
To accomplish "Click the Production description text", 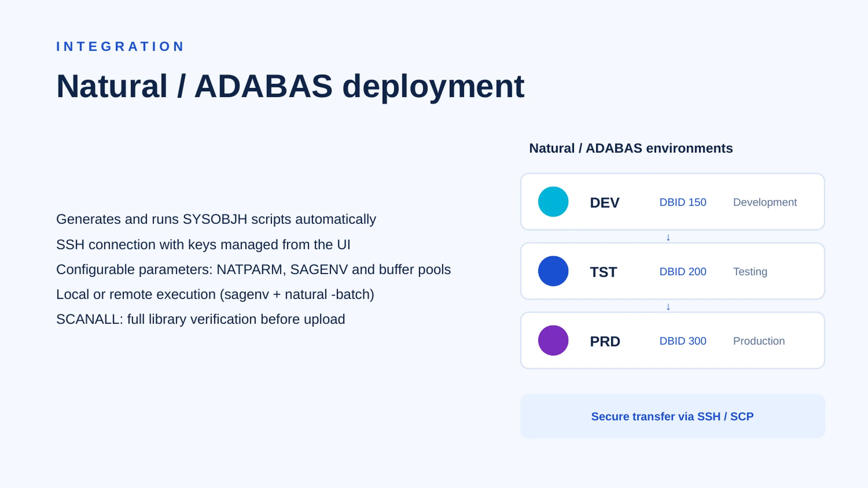I will tap(759, 341).
